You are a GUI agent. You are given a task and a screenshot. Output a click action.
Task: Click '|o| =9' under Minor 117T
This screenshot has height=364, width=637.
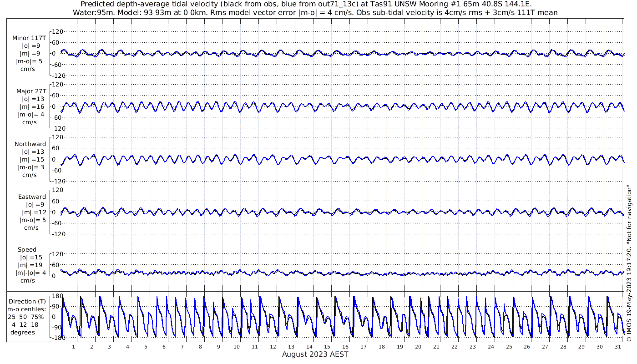pos(31,46)
